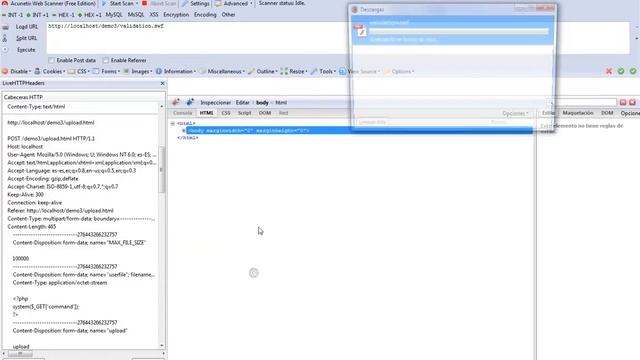Click the 'POST /demo3/upload.html HTTP/1.1' line
The width and height of the screenshot is (640, 360).
pyautogui.click(x=51, y=138)
